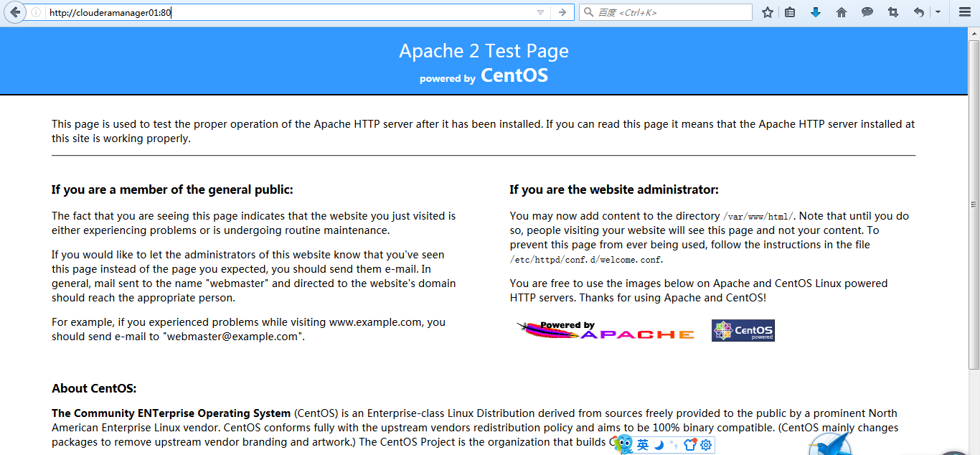980x455 pixels.
Task: Click the CentOS header title text
Action: tap(514, 75)
